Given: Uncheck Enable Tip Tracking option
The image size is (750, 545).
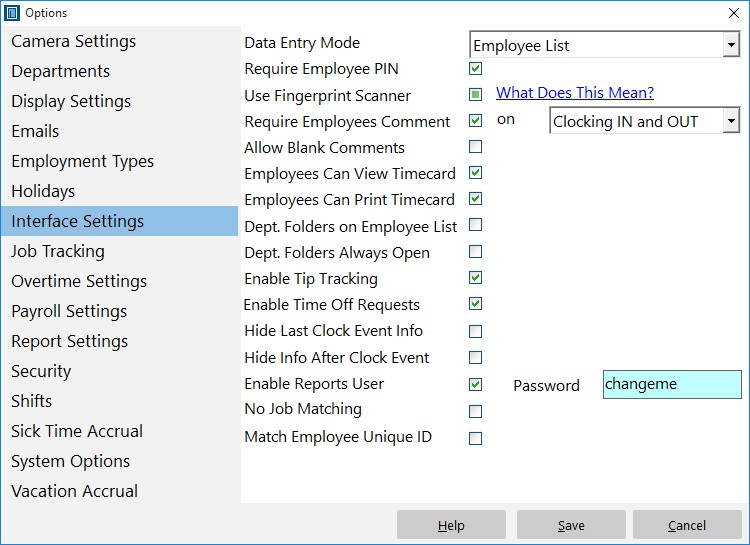Looking at the screenshot, I should click(x=475, y=278).
